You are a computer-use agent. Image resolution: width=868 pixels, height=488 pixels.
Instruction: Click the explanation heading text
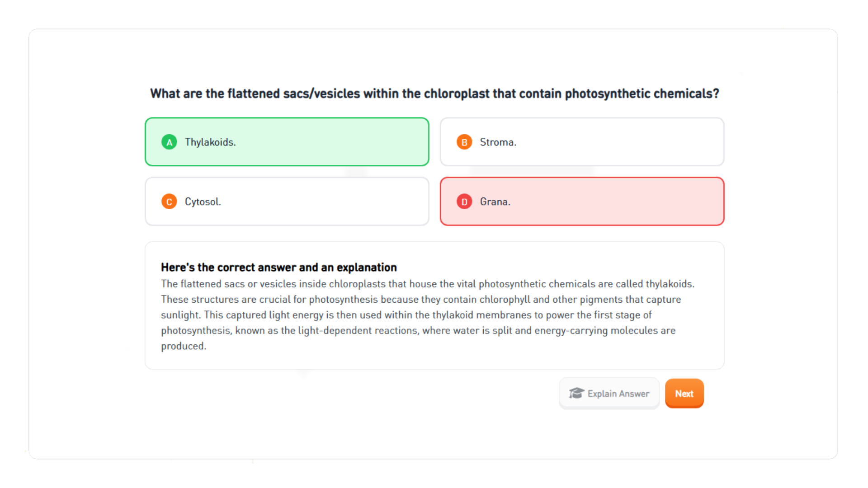pyautogui.click(x=278, y=267)
